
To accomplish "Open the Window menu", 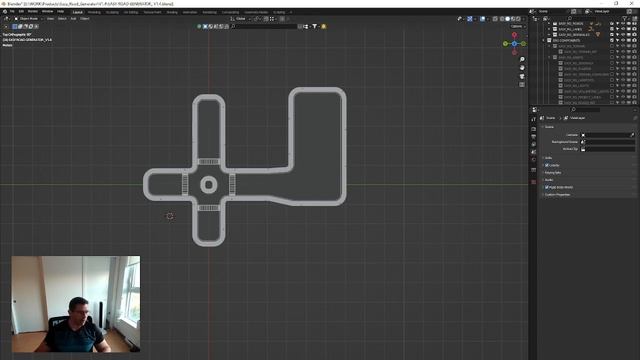I will tap(47, 11).
